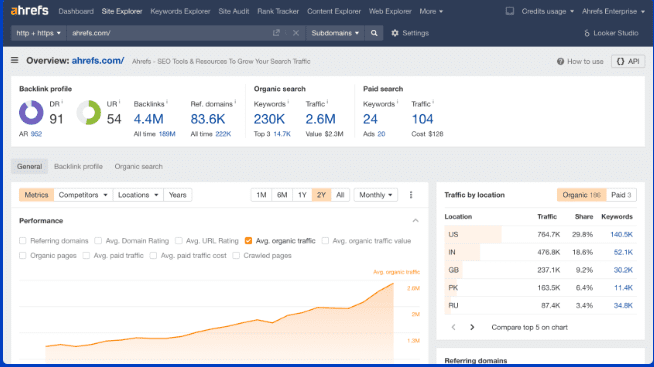Open the Subdomains mode dropdown

click(x=335, y=33)
